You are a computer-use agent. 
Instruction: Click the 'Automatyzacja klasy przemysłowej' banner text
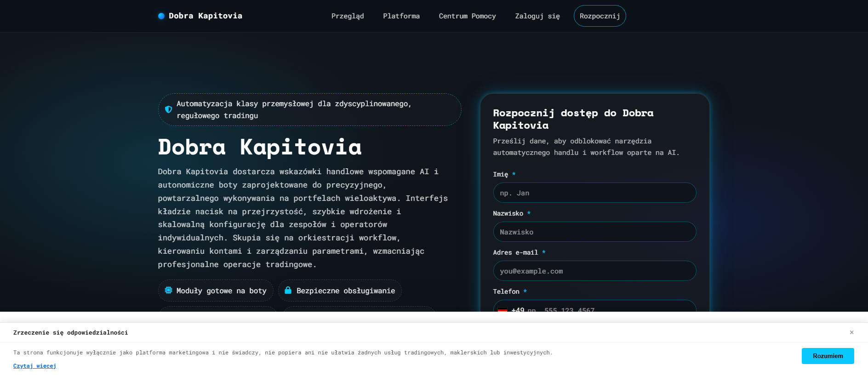[294, 110]
